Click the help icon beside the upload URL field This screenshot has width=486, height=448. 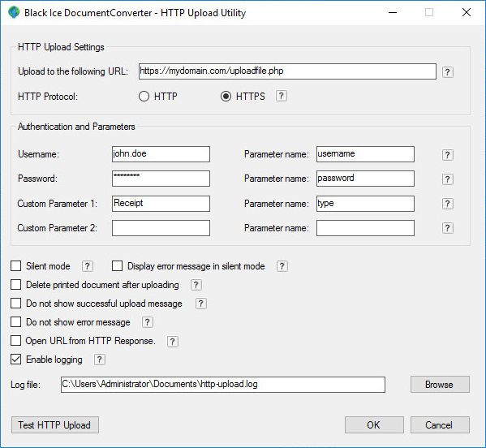pyautogui.click(x=447, y=72)
